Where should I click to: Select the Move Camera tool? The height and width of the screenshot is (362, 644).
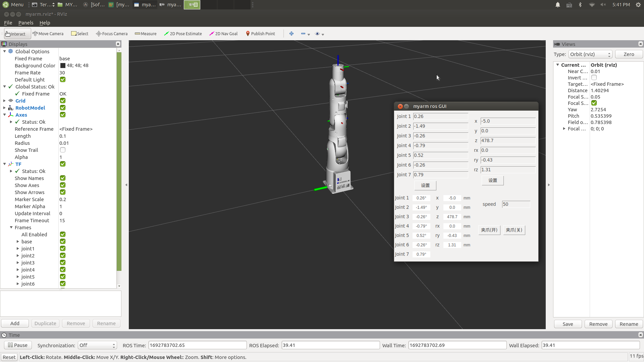[x=48, y=34]
